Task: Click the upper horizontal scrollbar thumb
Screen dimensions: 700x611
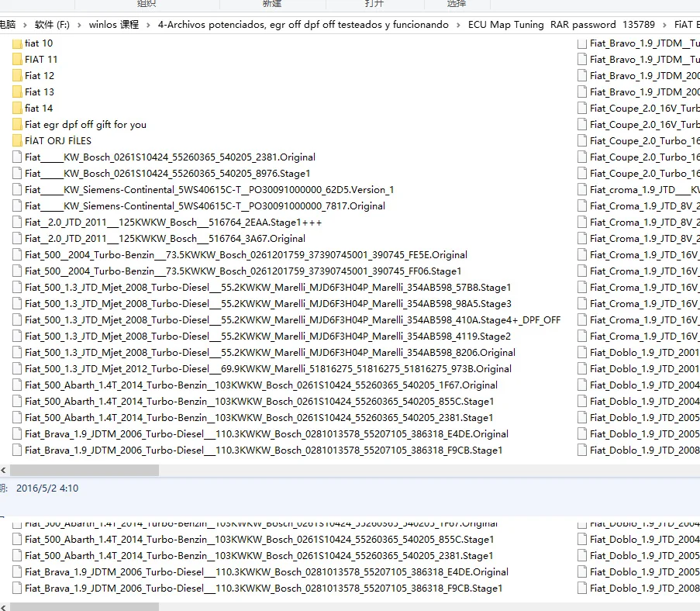Action: [x=84, y=470]
